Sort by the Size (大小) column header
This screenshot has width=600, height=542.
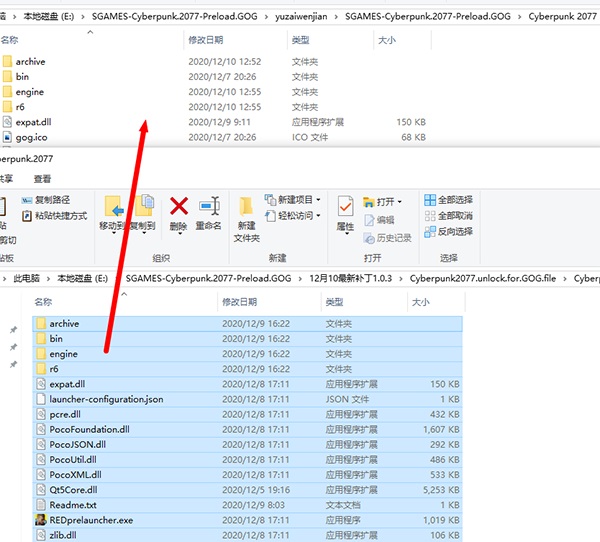(420, 301)
